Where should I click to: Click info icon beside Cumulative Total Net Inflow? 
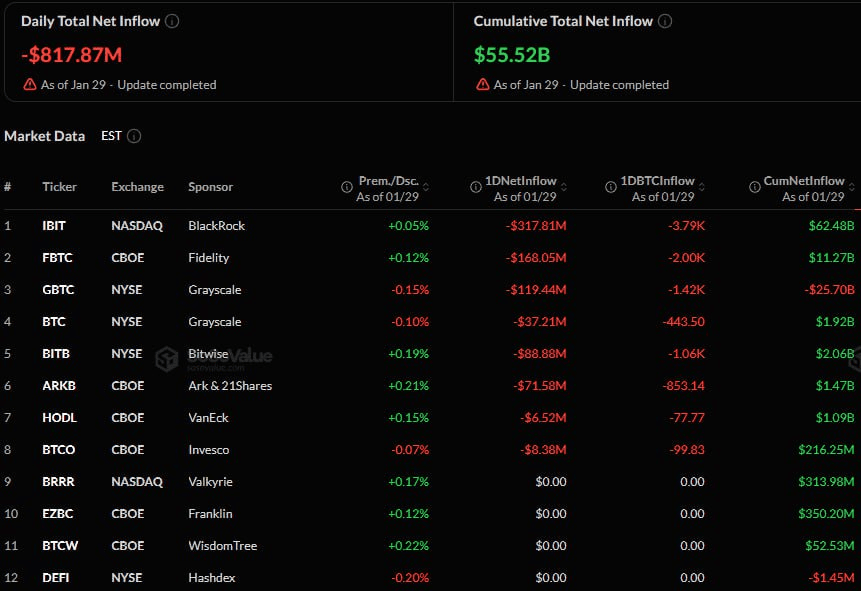click(667, 20)
